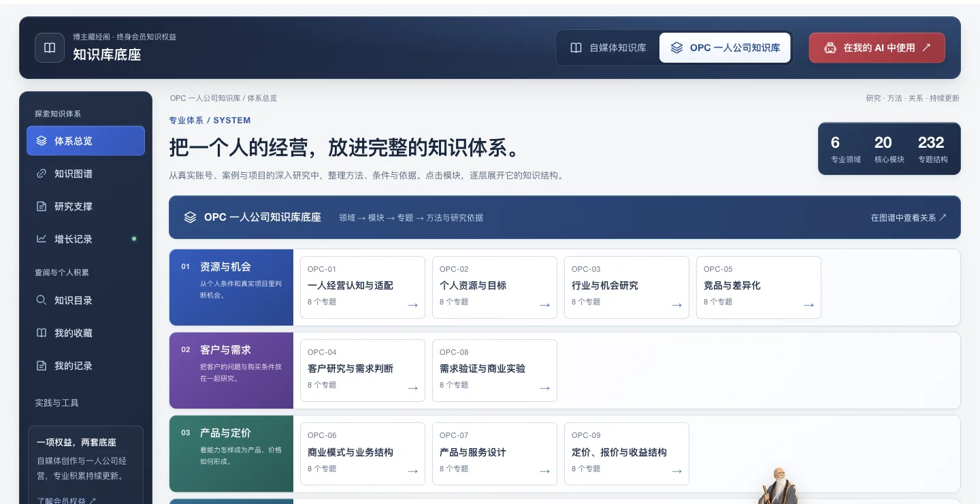The image size is (980, 504).
Task: Click 在图谱中查看关系 link
Action: (x=909, y=217)
